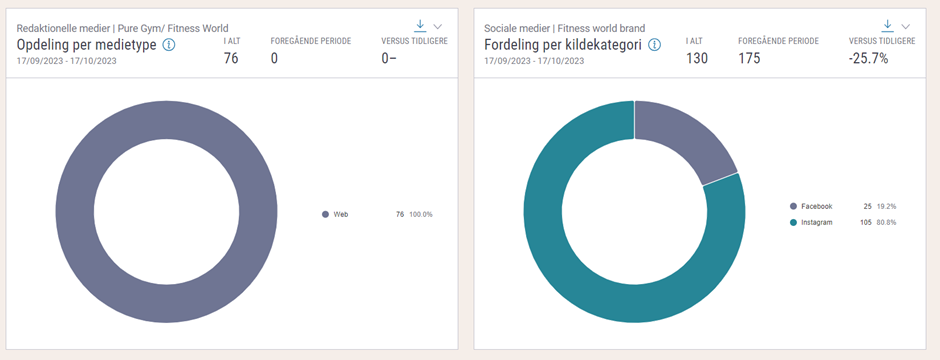This screenshot has width=940, height=360.
Task: Expand chevron menu on Opdeling per medietype widget
Action: (438, 26)
